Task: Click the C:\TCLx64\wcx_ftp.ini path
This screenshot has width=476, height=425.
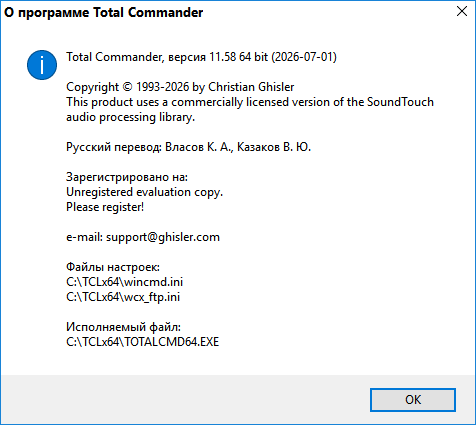Action: click(123, 297)
